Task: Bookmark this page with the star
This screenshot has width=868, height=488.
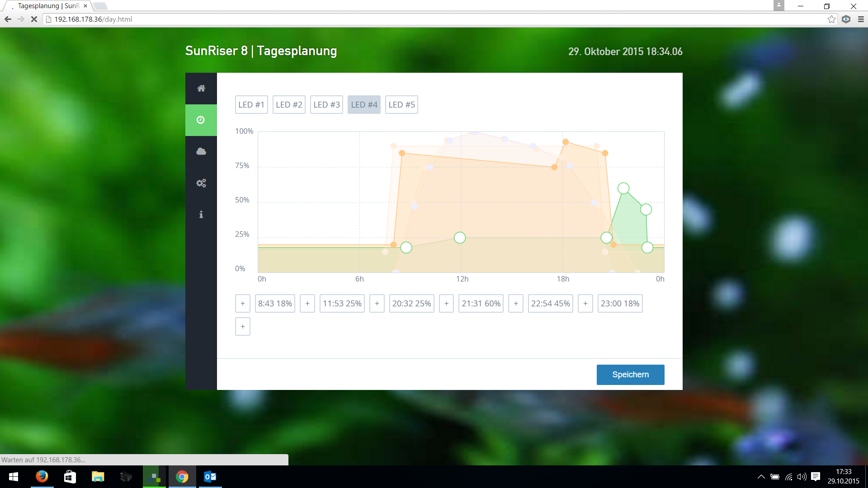Action: (831, 19)
